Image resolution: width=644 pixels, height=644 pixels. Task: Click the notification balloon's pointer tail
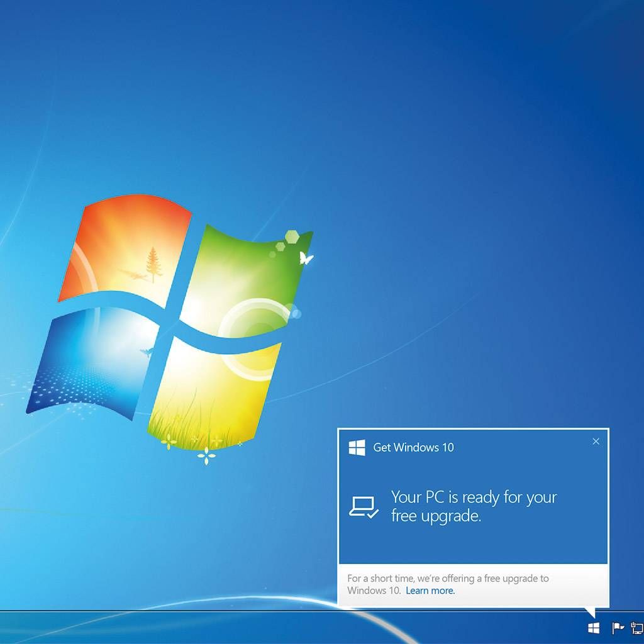click(589, 612)
